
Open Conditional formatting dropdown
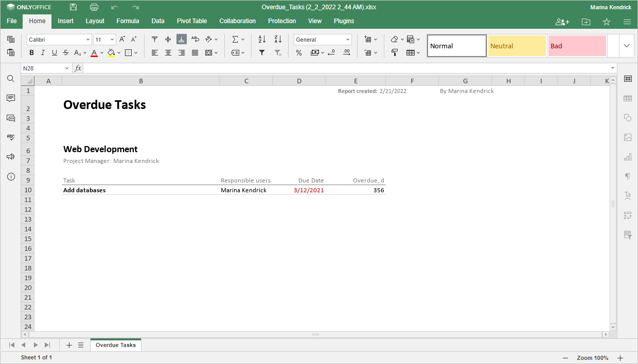tap(418, 40)
